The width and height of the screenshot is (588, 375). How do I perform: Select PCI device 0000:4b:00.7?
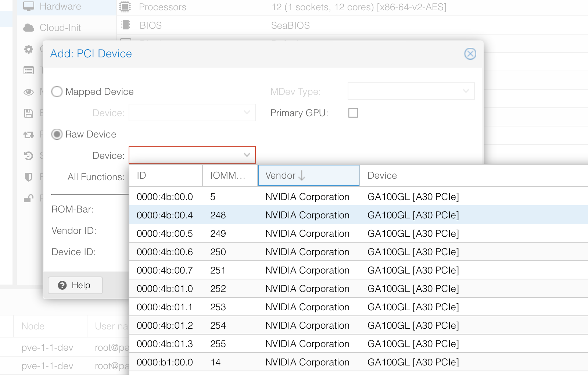click(x=359, y=270)
